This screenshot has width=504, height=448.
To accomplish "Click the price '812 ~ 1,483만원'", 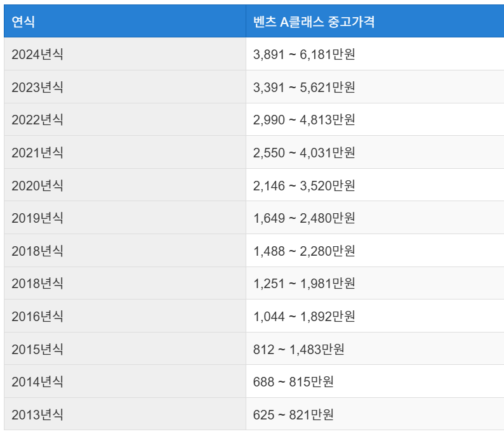I will tap(298, 349).
